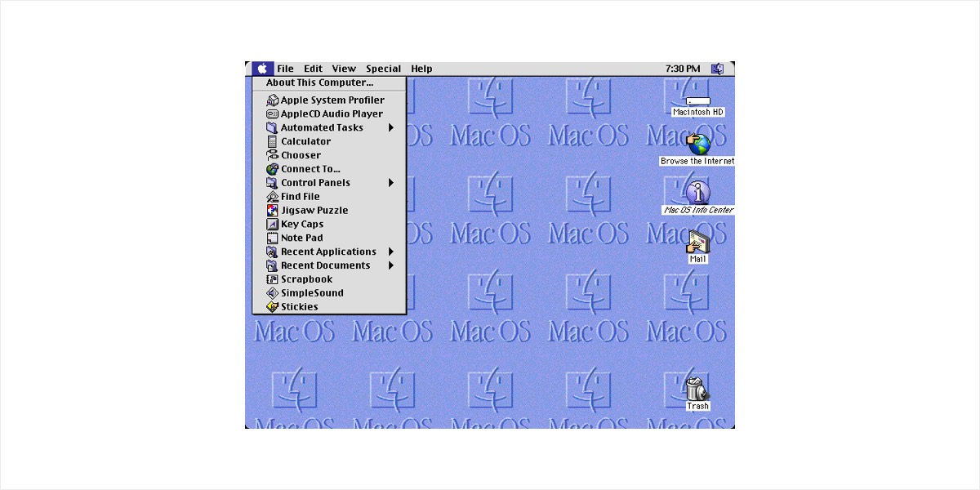
Task: Click the Note Pad icon
Action: click(x=273, y=238)
